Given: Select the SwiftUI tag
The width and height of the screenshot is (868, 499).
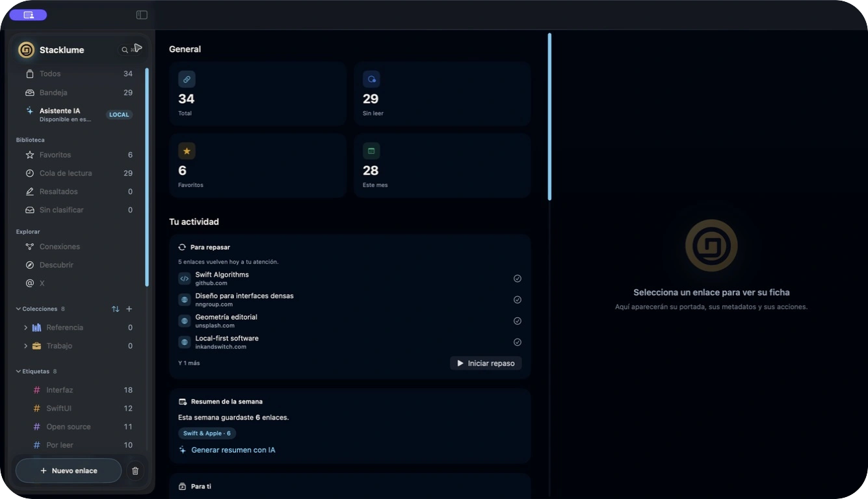Looking at the screenshot, I should click(x=79, y=409).
